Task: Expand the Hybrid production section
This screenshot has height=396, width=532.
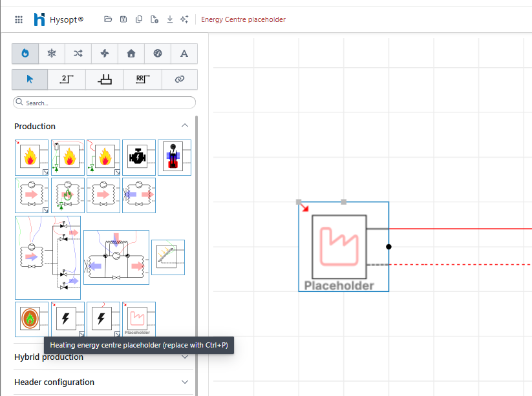Action: (185, 357)
